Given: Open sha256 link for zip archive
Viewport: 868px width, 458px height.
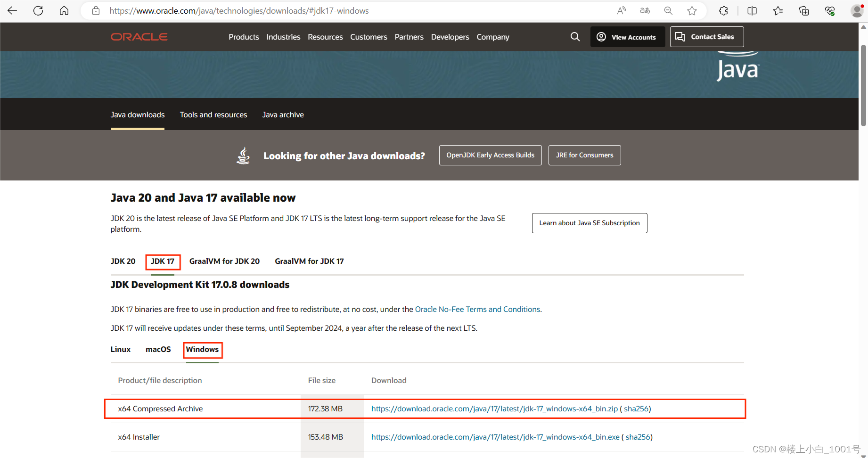Looking at the screenshot, I should point(636,409).
